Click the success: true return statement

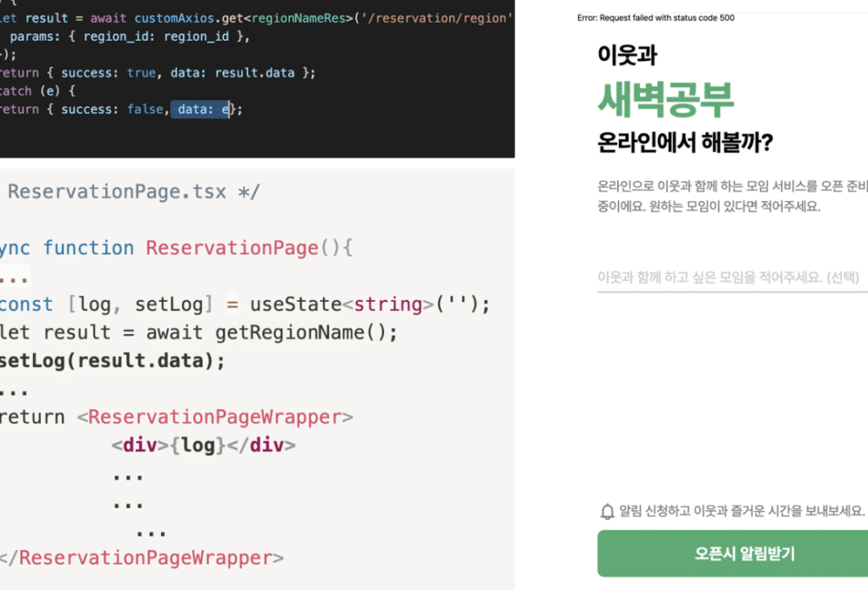click(157, 73)
